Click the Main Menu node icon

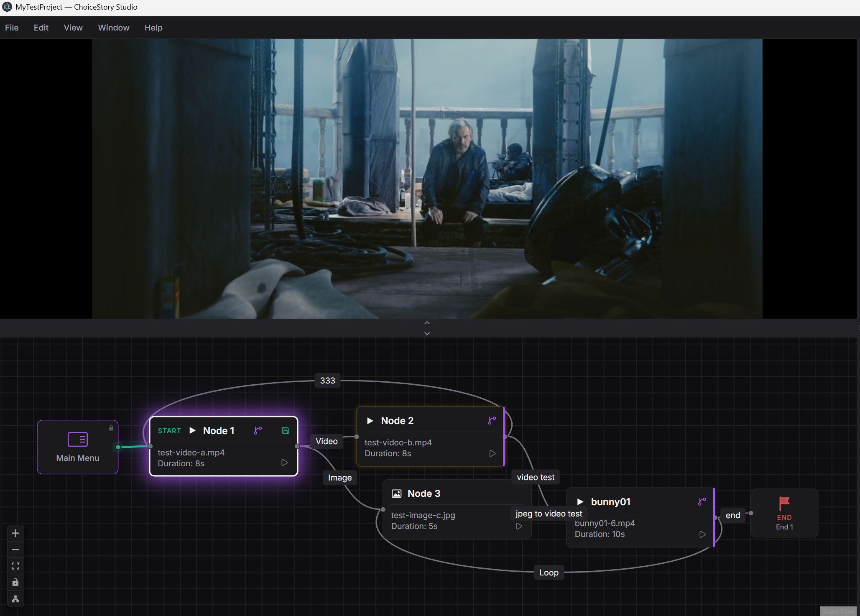78,440
